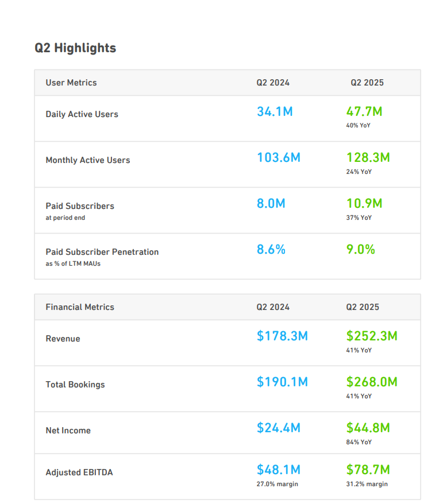Click the Q2 Highlights heading
The height and width of the screenshot is (504, 435).
[x=75, y=48]
